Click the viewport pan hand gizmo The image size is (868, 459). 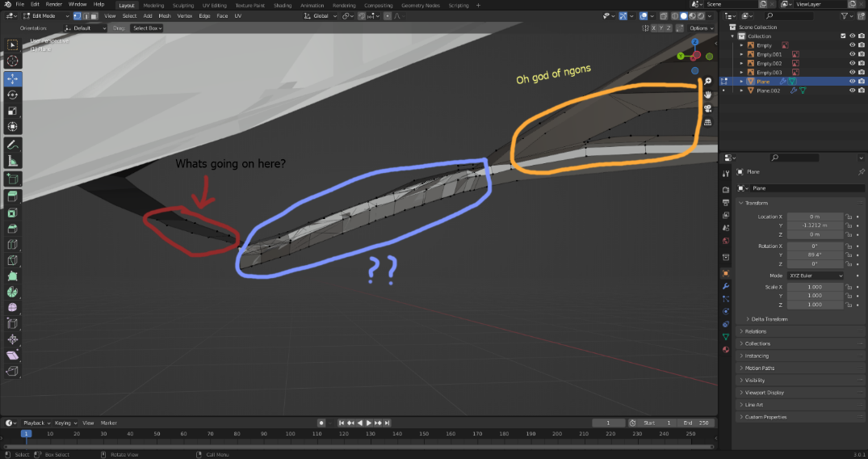[x=707, y=95]
